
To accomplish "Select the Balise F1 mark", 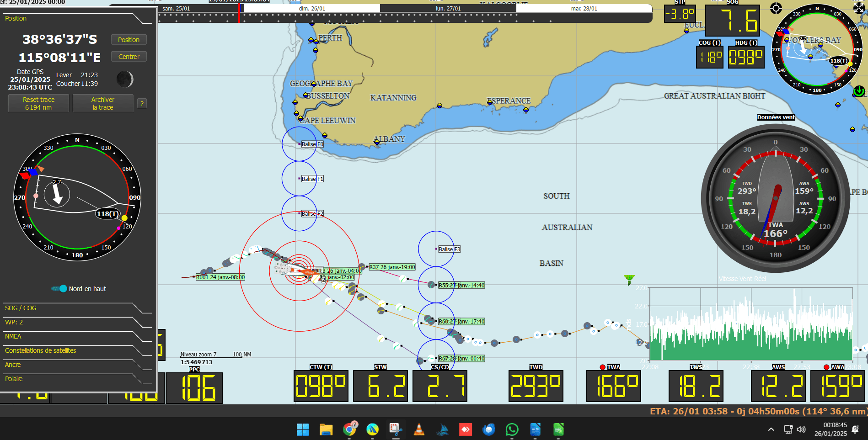I will click(312, 179).
